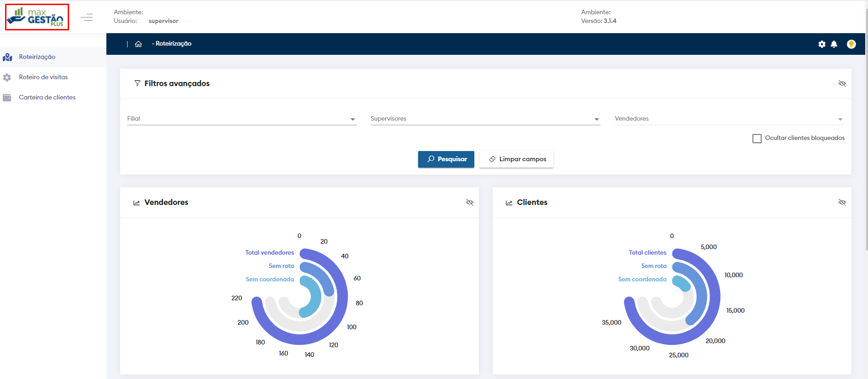This screenshot has height=379, width=868.
Task: Open the Vendedores filter dropdown
Action: coord(728,119)
